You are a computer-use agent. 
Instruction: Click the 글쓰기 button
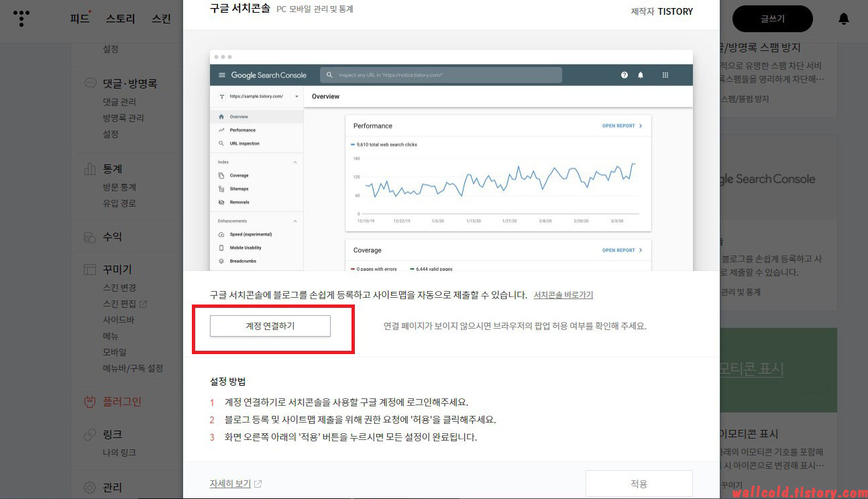[x=773, y=19]
